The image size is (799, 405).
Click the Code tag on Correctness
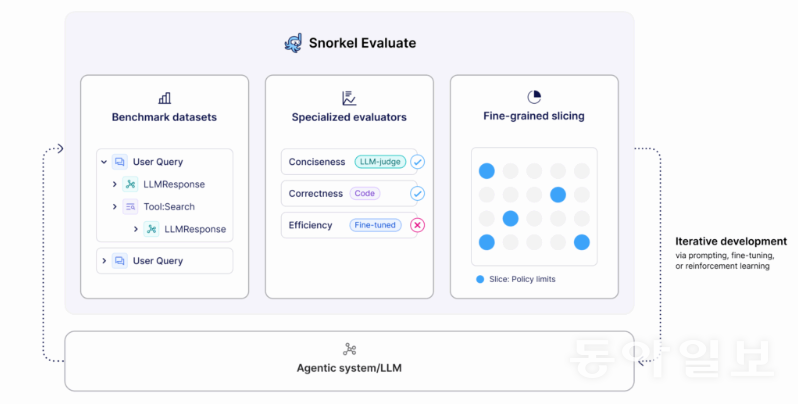pos(365,194)
